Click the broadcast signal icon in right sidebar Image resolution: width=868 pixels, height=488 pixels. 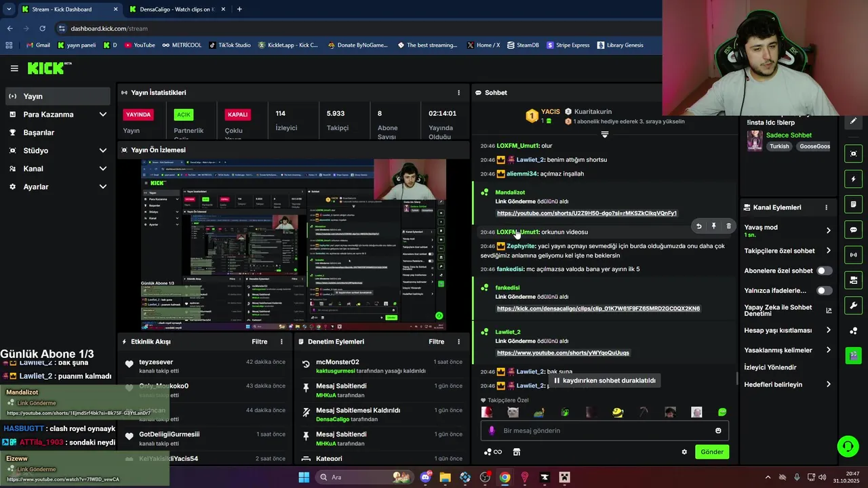(853, 255)
